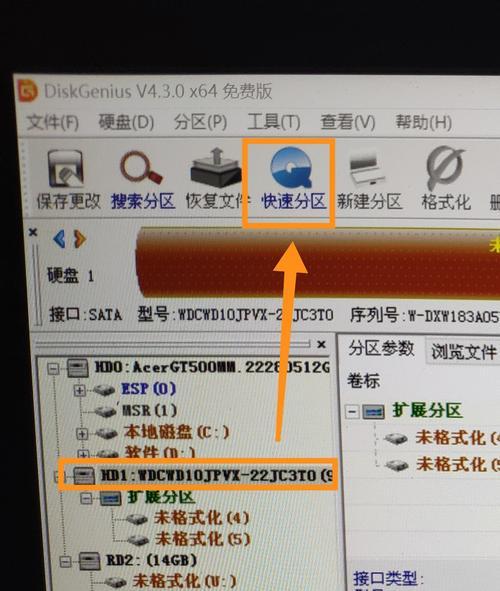500x591 pixels.
Task: Open the 硬盘(D) menu
Action: coord(126,122)
